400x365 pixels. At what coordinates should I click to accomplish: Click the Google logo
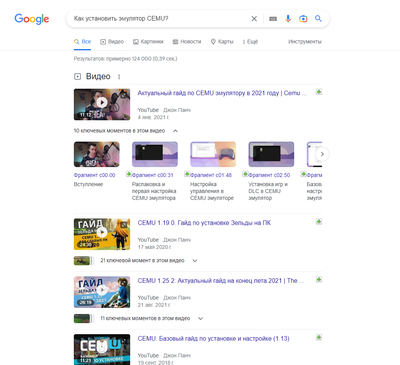(32, 19)
